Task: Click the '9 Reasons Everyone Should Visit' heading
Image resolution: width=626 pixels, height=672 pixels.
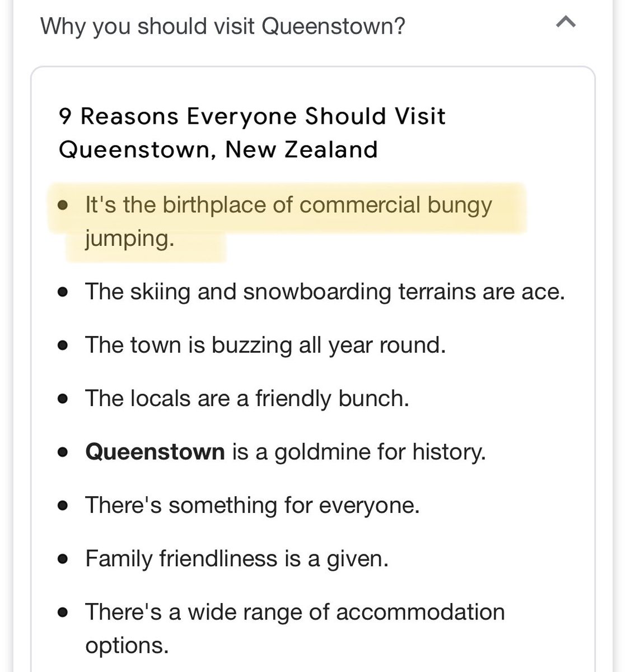Action: [x=252, y=116]
